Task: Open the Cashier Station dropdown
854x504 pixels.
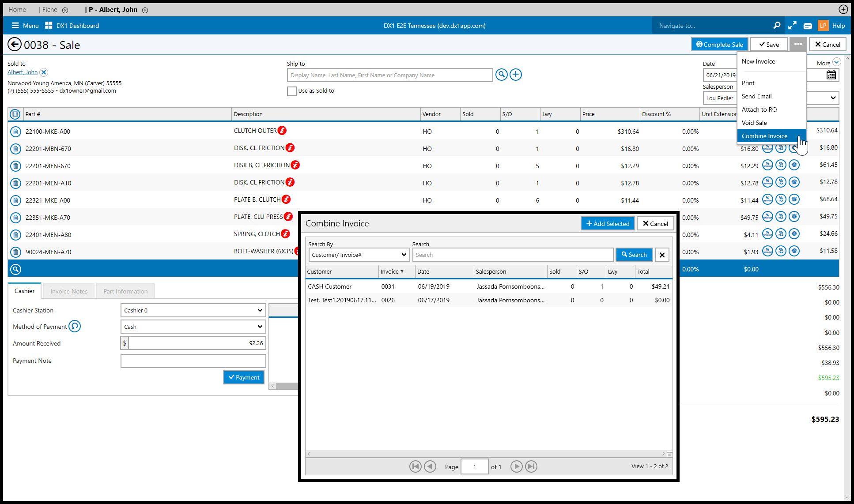Action: click(193, 310)
